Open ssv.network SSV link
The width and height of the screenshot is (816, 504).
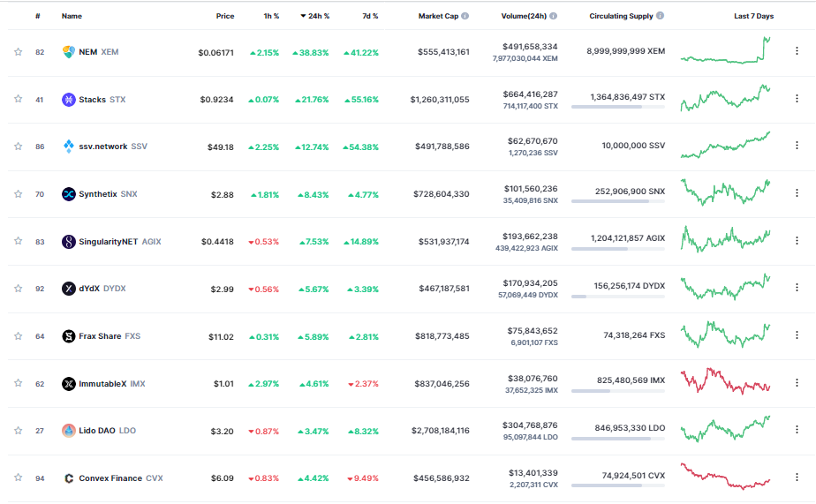coord(113,147)
